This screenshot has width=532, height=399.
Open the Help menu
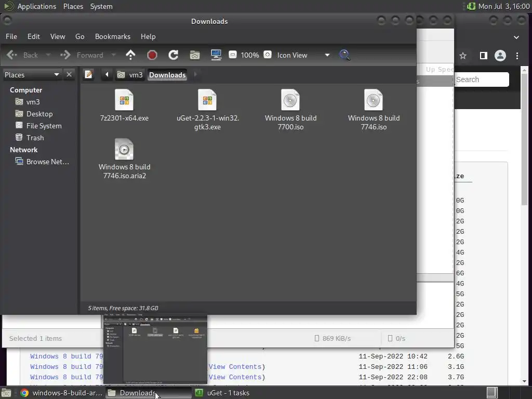[x=148, y=36]
